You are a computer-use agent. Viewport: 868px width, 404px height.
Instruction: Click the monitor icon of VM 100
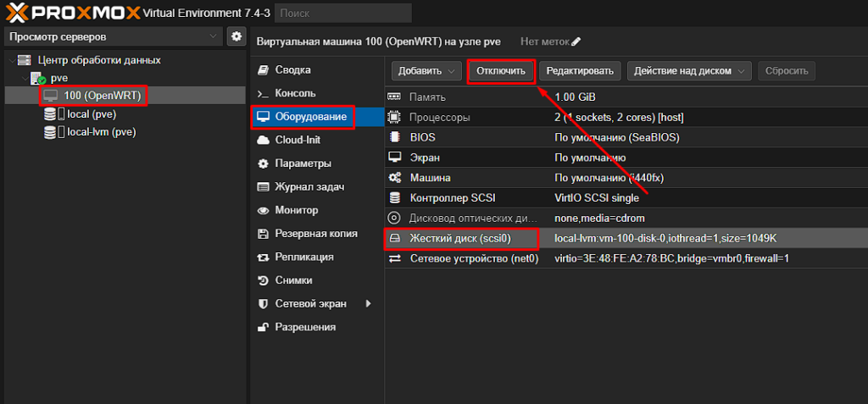(50, 97)
